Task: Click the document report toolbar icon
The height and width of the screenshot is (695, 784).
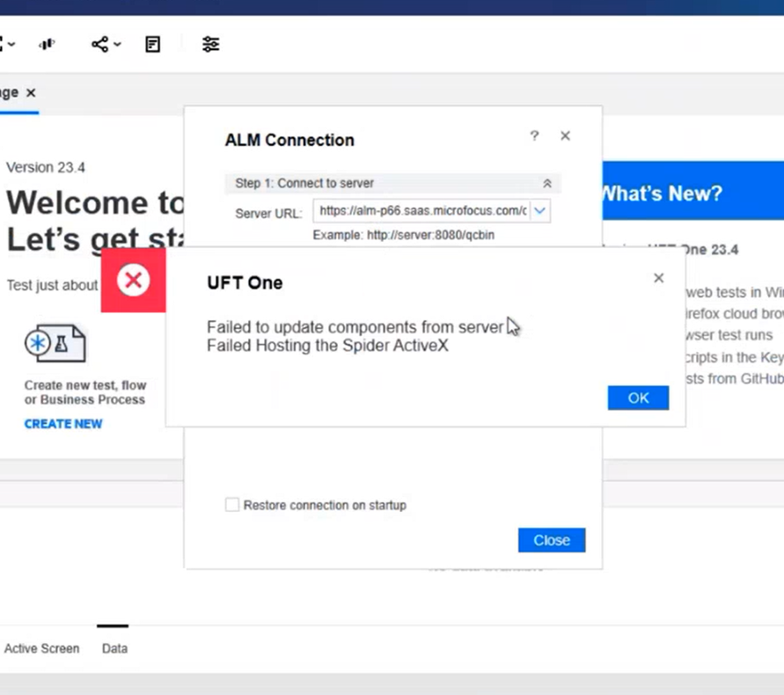Action: point(153,44)
